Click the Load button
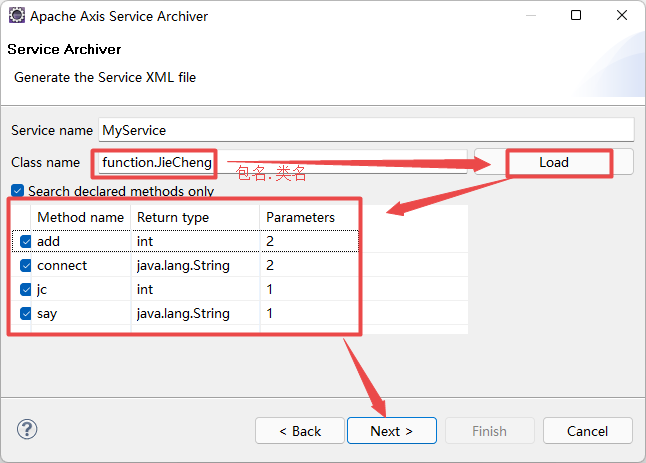646x463 pixels. [x=553, y=162]
